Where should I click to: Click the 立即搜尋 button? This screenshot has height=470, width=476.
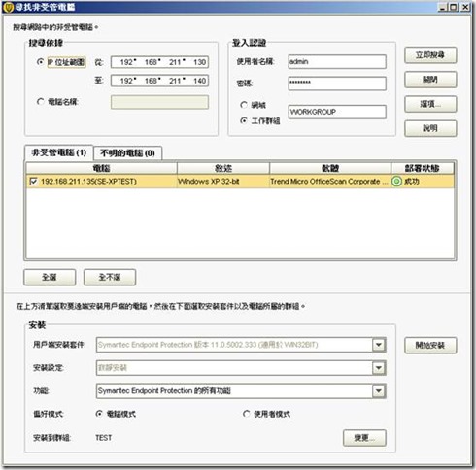(430, 55)
